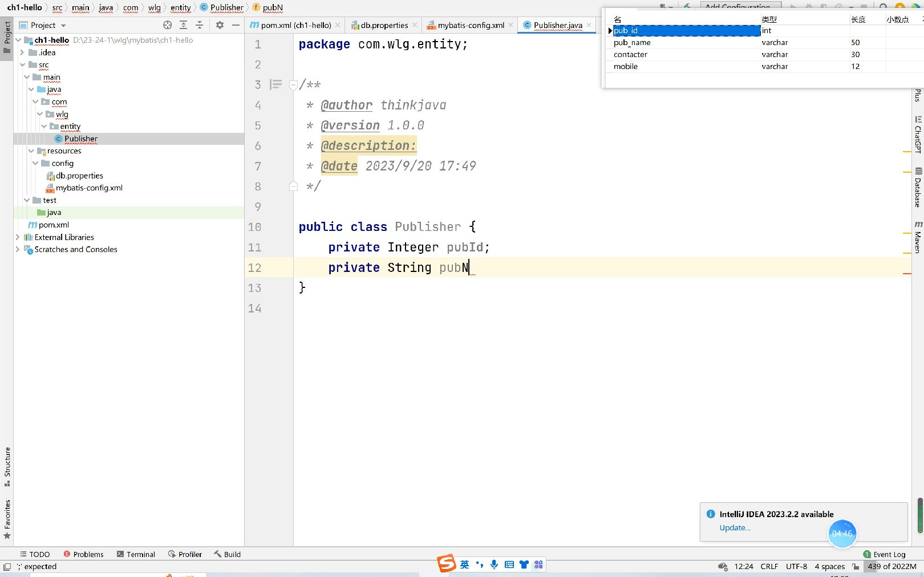Open the Terminal tool window tab
Image resolution: width=924 pixels, height=577 pixels.
136,554
